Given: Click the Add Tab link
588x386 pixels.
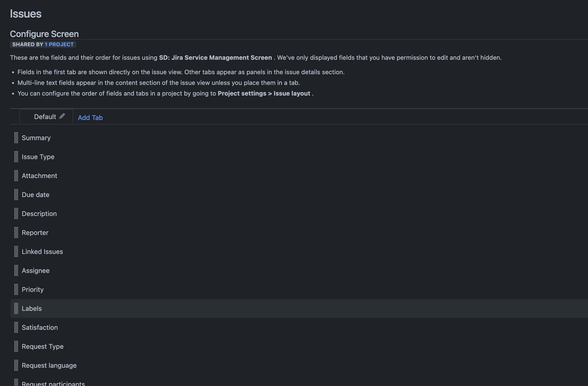Looking at the screenshot, I should click(x=90, y=117).
